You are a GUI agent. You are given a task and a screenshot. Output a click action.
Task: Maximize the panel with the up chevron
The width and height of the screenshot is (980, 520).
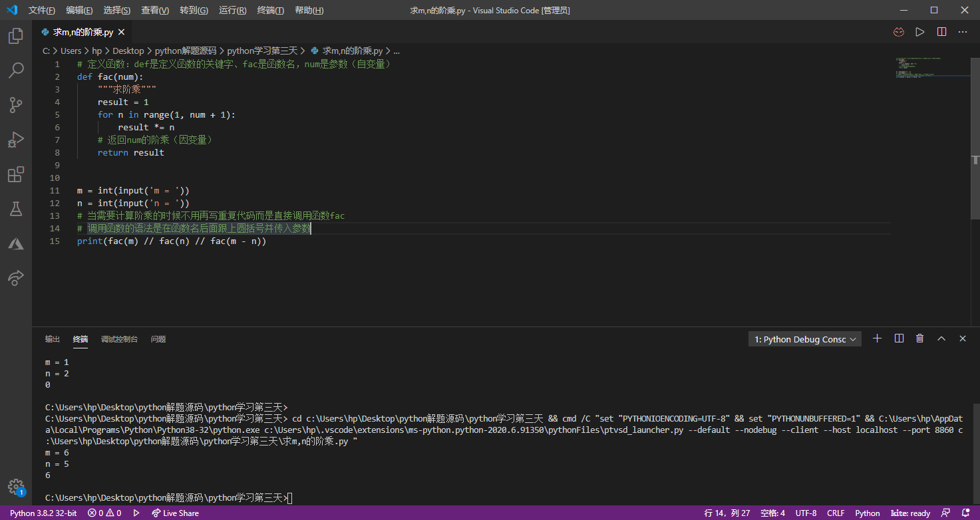(941, 338)
